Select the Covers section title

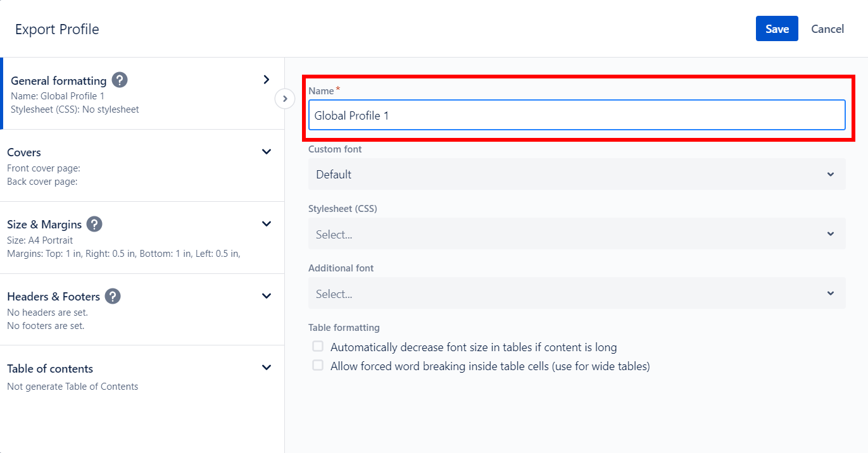coord(24,152)
